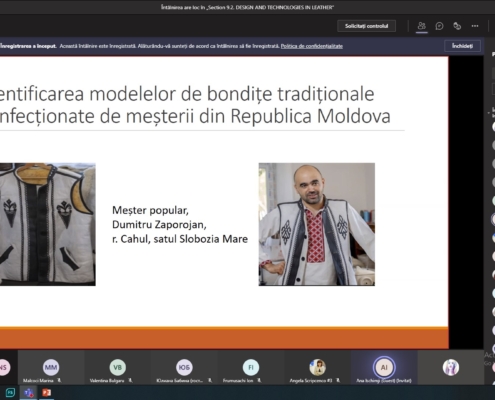Open the green FS app in taskbar
495x400 pixels.
coord(10,393)
